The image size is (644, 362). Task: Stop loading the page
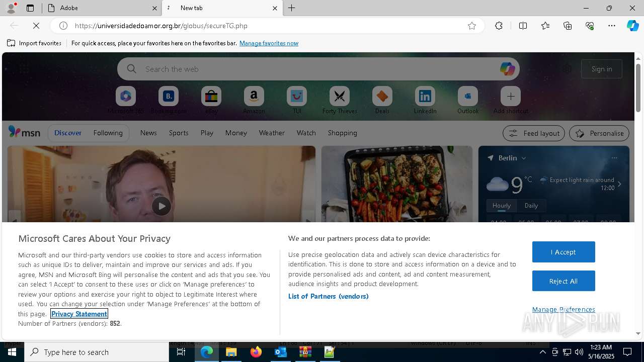[36, 26]
